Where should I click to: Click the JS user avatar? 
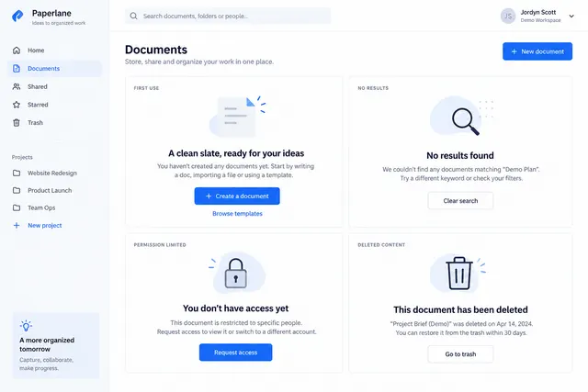pos(508,17)
